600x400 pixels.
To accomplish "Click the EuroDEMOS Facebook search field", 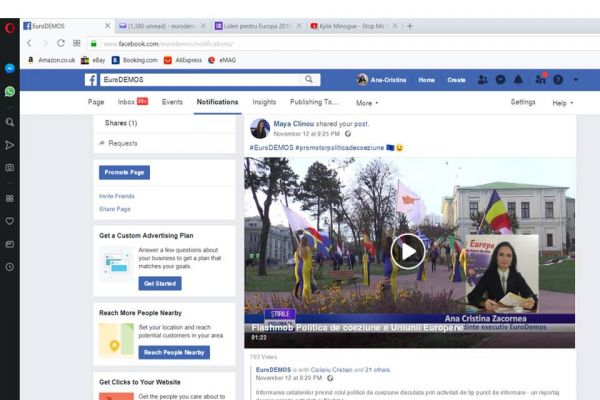I will tap(201, 80).
